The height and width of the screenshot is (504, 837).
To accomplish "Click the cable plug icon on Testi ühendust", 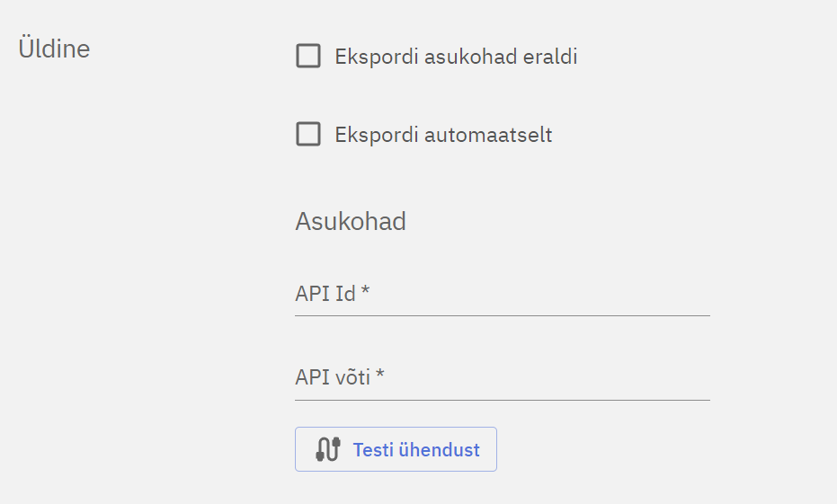I will [328, 449].
